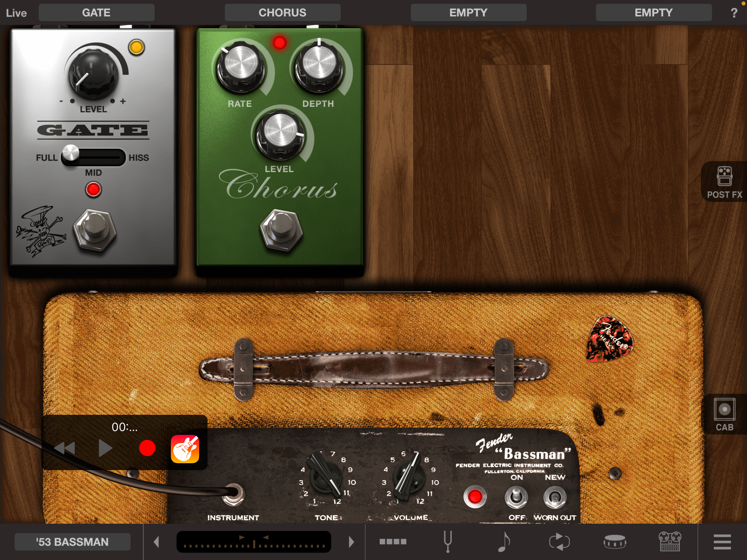The width and height of the screenshot is (747, 560).
Task: Click the Gate pedal red LED
Action: coord(93,189)
